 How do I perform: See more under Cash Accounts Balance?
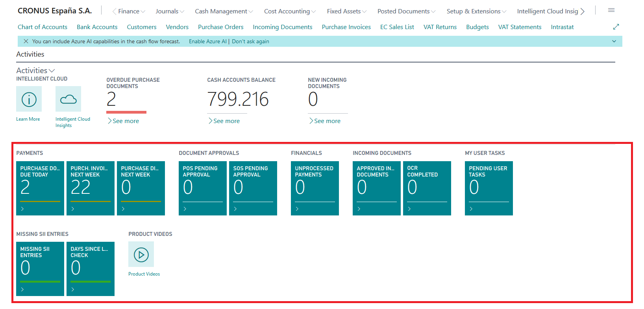(x=224, y=121)
